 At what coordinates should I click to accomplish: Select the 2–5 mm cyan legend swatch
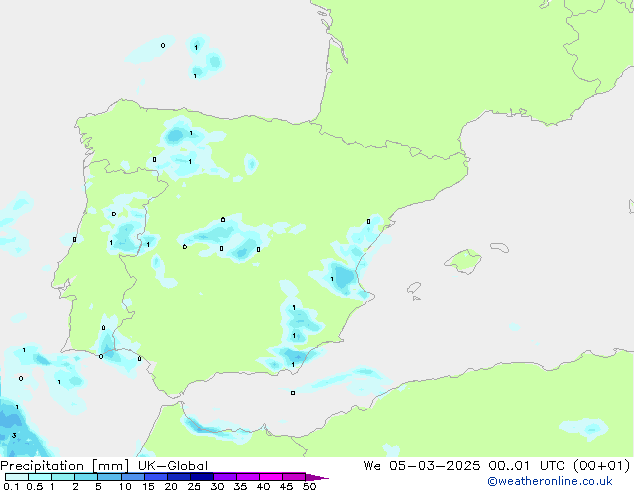86,477
